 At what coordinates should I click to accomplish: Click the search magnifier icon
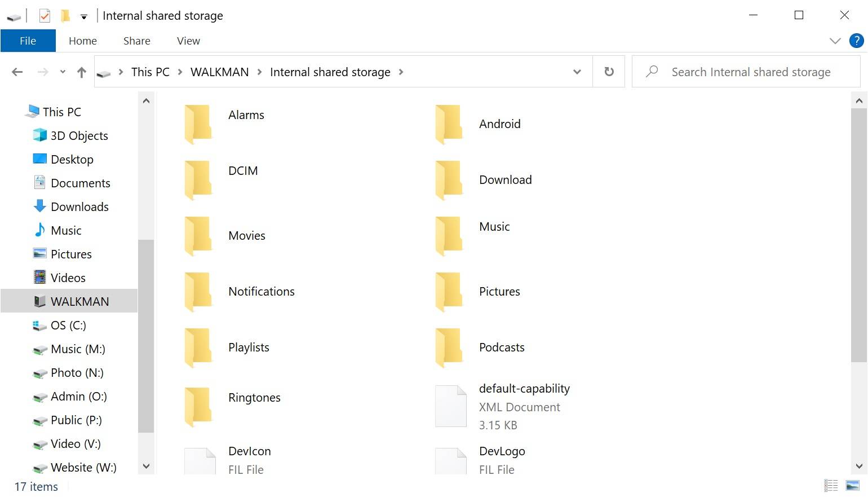652,72
